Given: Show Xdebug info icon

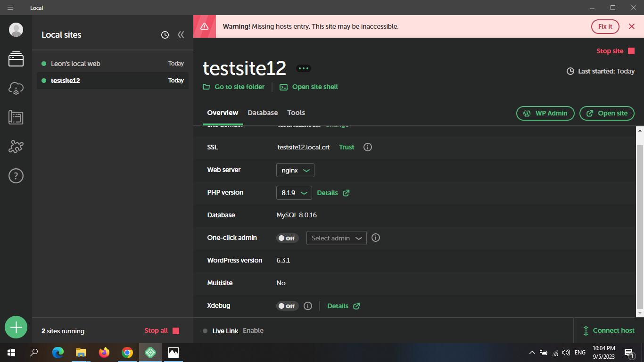Looking at the screenshot, I should (308, 306).
